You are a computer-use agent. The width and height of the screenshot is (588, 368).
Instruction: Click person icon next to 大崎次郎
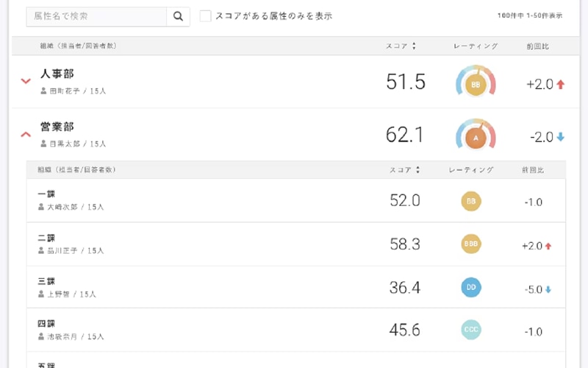pos(41,207)
